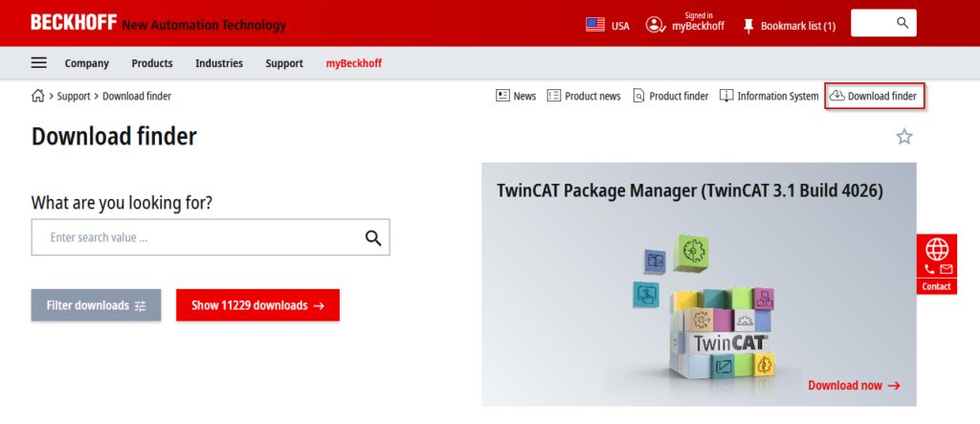
Task: Click the Support breadcrumb link
Action: 74,97
